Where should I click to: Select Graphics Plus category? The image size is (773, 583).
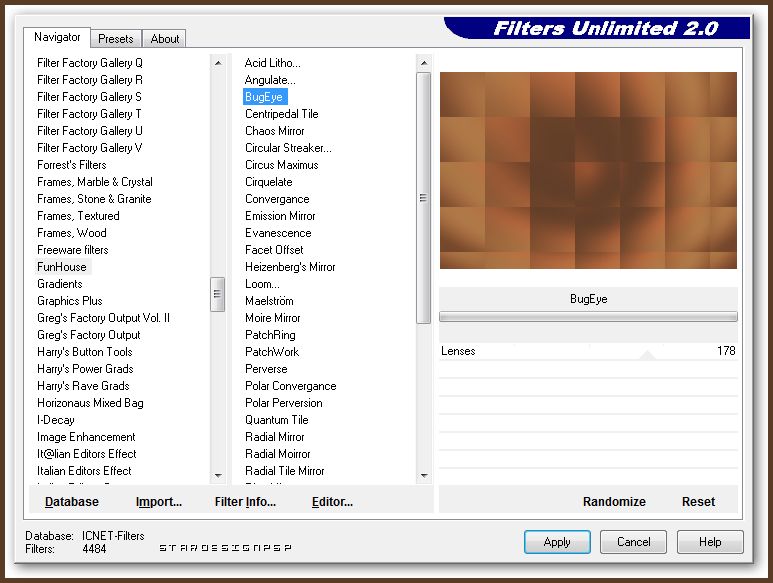click(x=70, y=301)
